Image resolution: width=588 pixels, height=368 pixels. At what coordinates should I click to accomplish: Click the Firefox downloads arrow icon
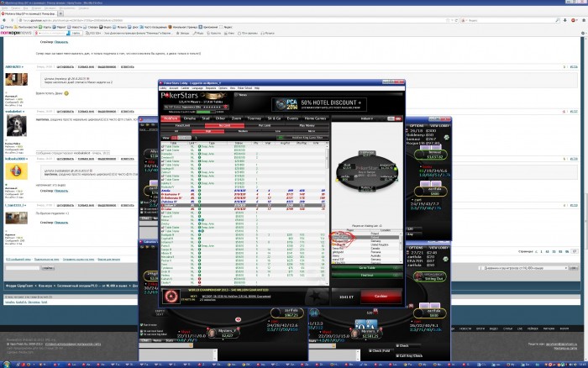(565, 20)
